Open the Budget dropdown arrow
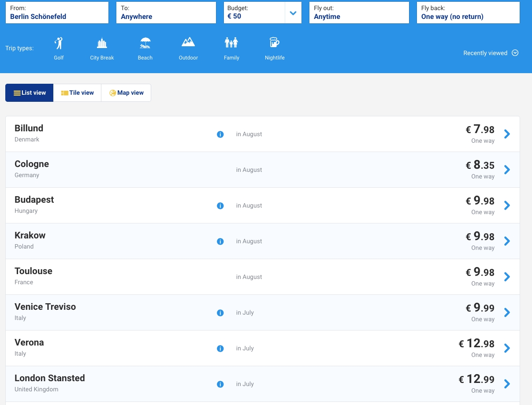 click(x=293, y=13)
